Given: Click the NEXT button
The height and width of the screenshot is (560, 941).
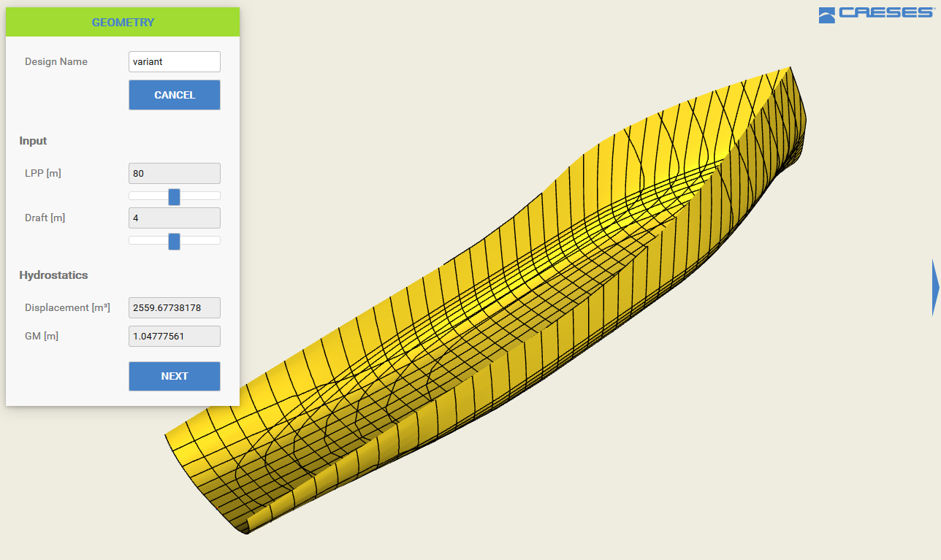Looking at the screenshot, I should click(175, 376).
